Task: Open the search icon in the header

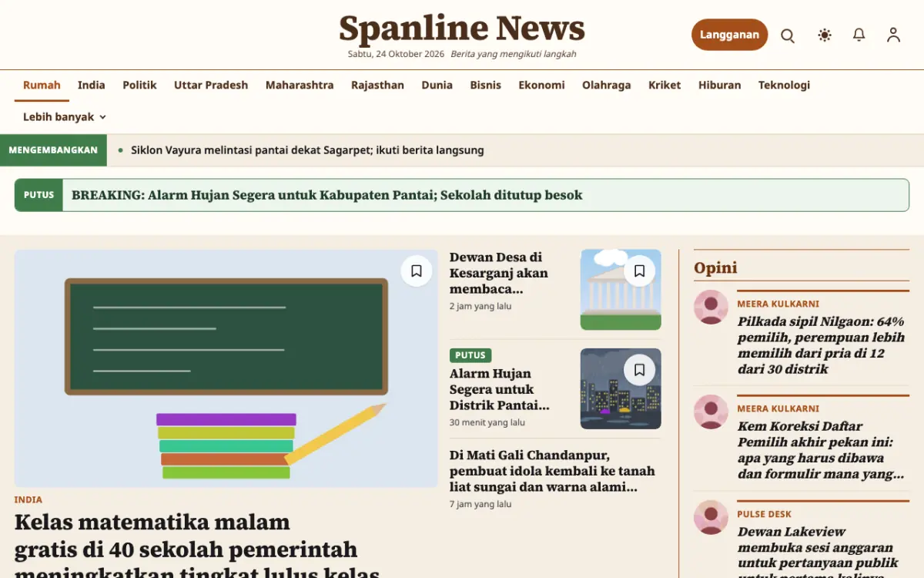Action: pyautogui.click(x=788, y=35)
